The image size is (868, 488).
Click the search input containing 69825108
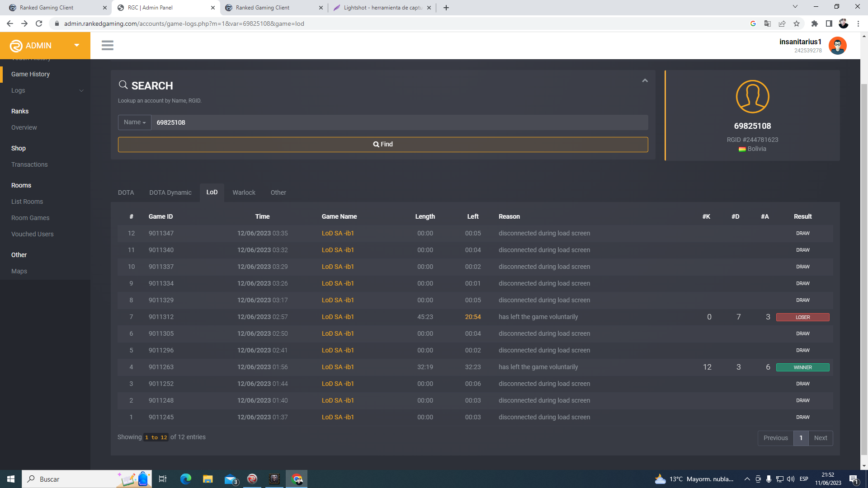[x=400, y=122]
